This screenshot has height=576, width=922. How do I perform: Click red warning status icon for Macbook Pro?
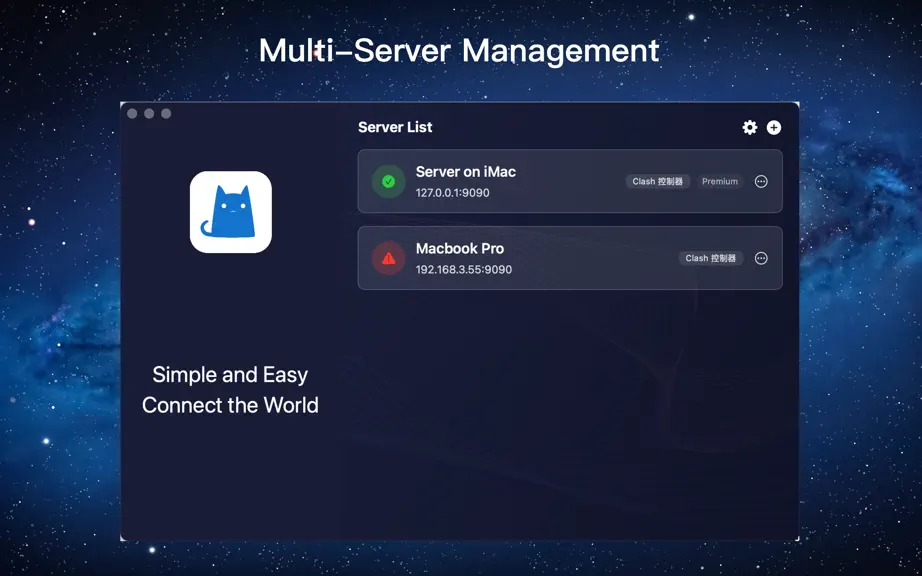click(388, 259)
